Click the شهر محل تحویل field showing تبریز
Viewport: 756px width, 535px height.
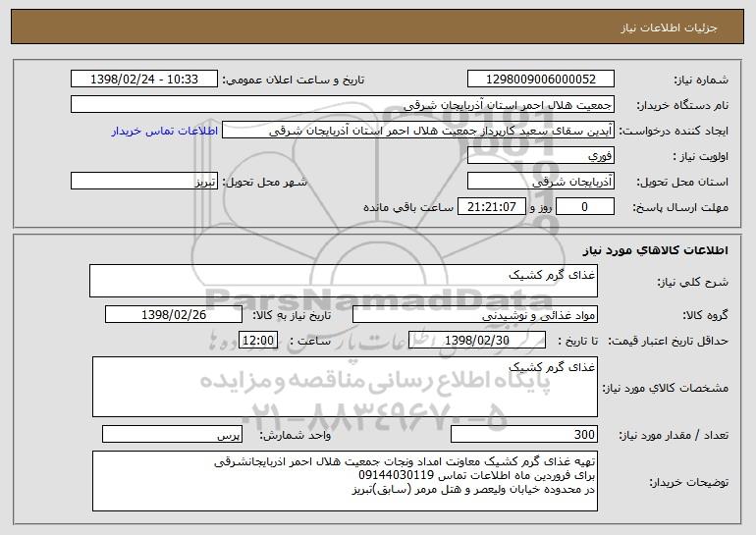tap(143, 182)
